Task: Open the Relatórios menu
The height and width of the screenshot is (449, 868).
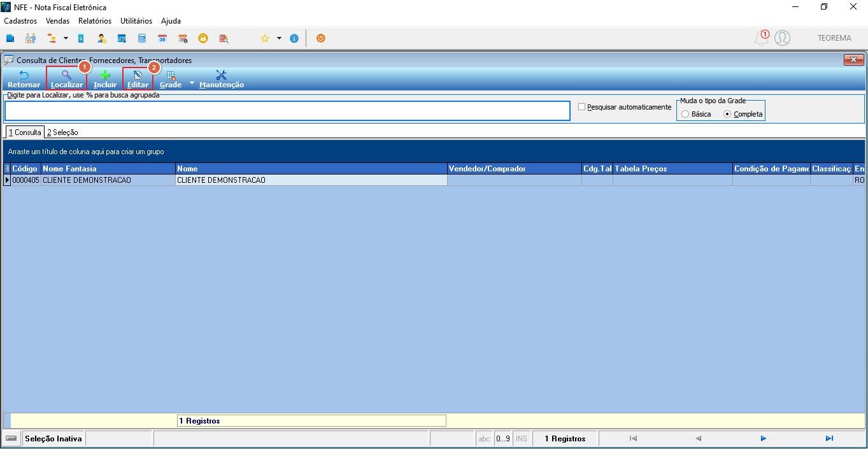Action: pyautogui.click(x=95, y=21)
